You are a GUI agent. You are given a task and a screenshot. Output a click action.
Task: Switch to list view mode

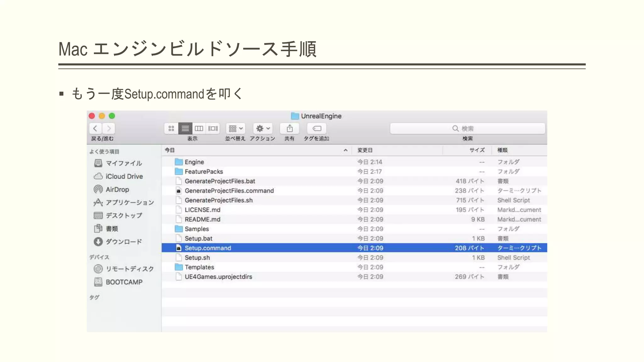pyautogui.click(x=185, y=128)
